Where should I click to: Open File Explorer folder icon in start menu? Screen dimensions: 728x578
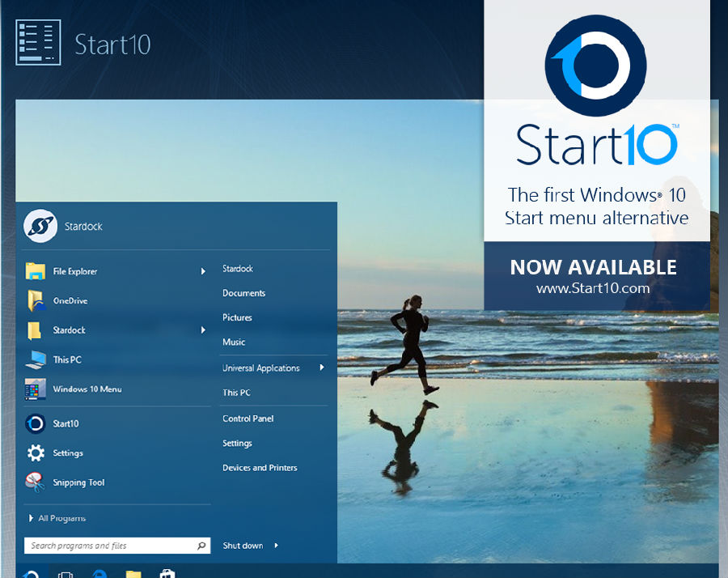coord(36,271)
